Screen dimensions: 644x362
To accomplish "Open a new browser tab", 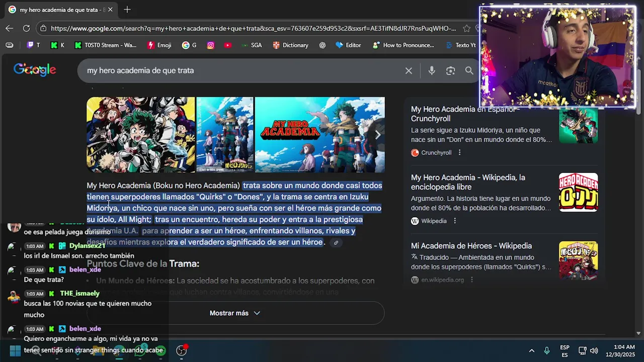I will point(127,10).
